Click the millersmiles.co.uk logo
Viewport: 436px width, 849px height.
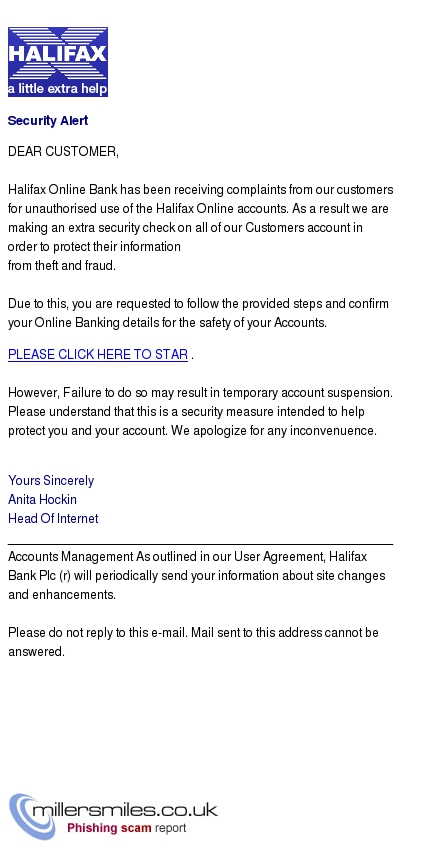pyautogui.click(x=114, y=816)
